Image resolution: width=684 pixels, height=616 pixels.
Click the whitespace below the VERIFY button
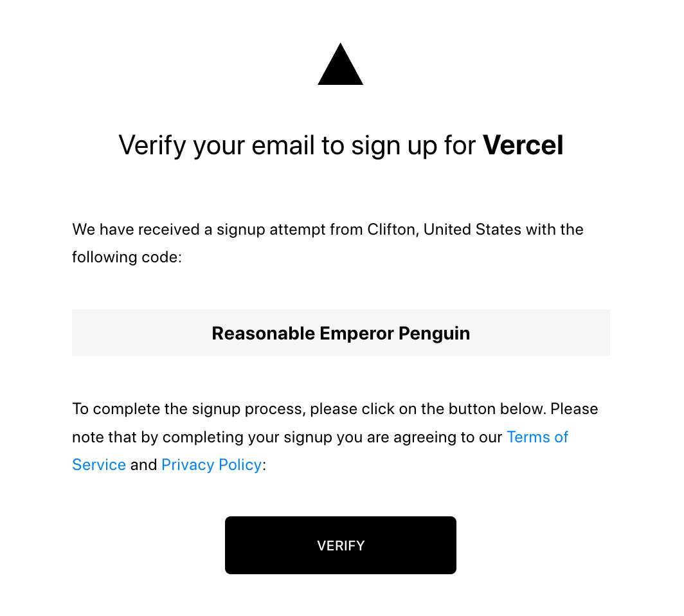click(341, 598)
